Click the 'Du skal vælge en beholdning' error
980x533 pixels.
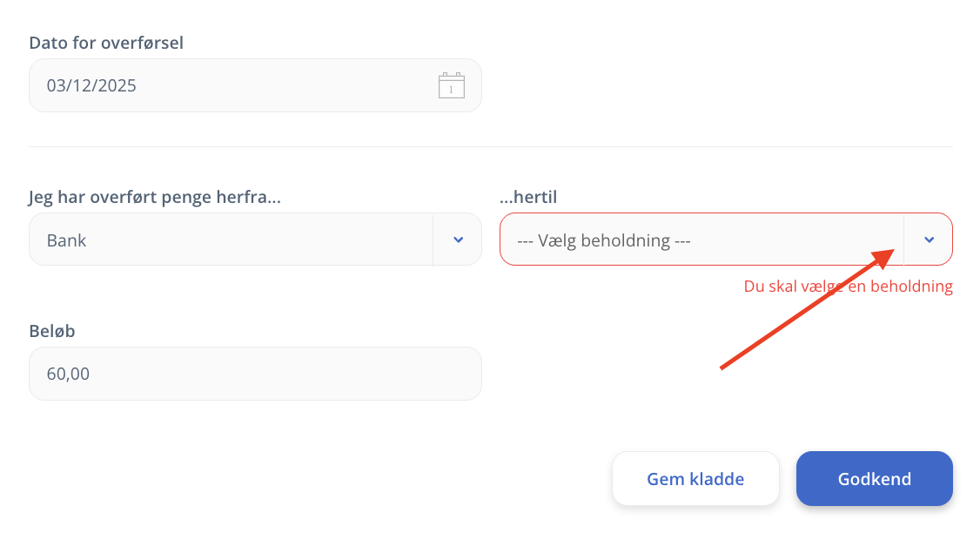848,286
